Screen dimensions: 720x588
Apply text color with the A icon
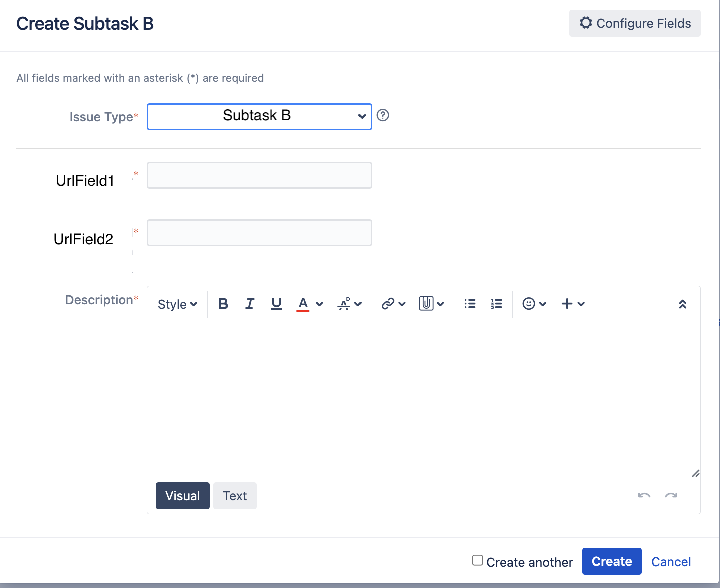pyautogui.click(x=303, y=304)
